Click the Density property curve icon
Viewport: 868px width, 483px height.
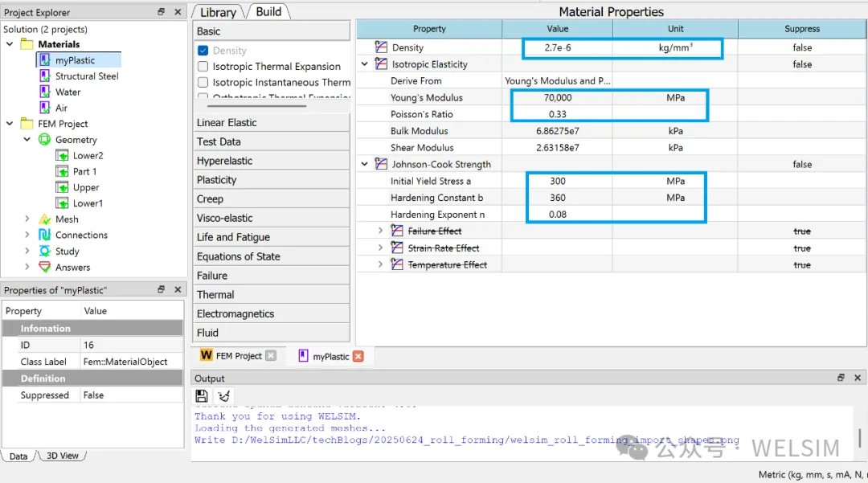click(381, 47)
